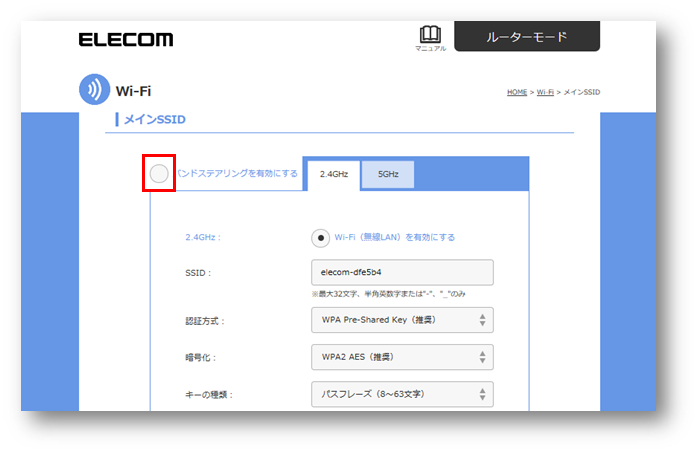Click the Wi-Fi signal icon
The width and height of the screenshot is (698, 453).
pyautogui.click(x=94, y=89)
